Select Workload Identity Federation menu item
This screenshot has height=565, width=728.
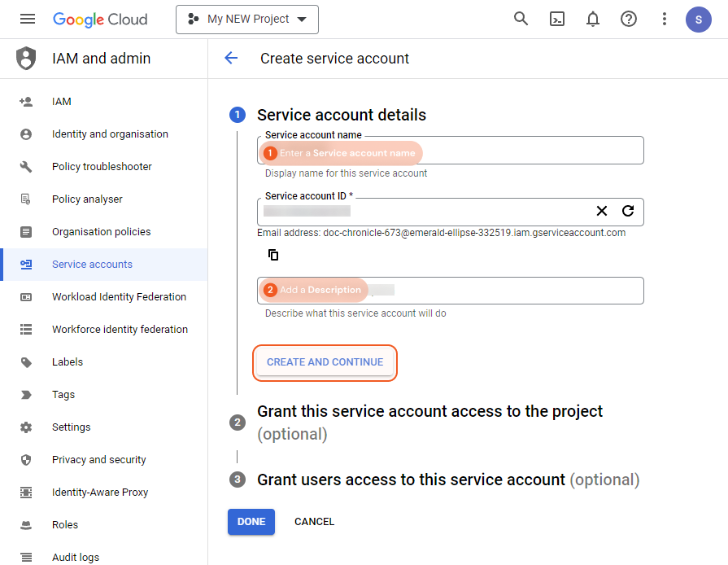click(x=119, y=297)
